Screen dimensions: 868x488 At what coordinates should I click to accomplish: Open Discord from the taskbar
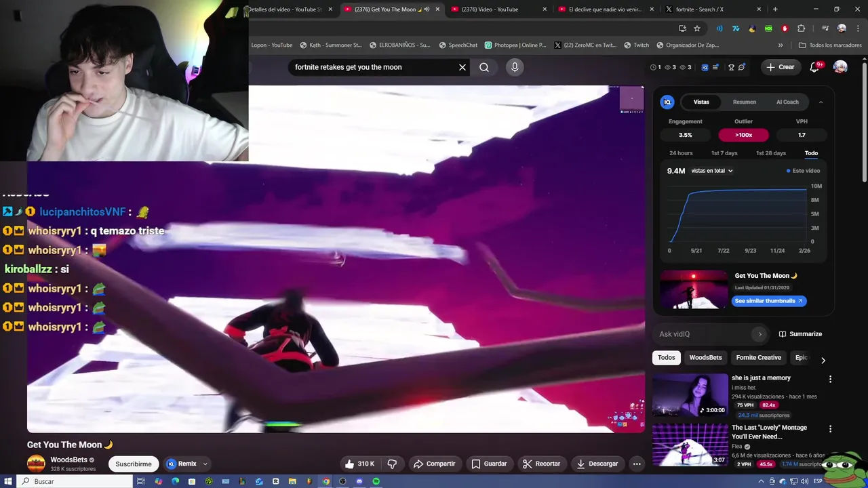pyautogui.click(x=359, y=481)
